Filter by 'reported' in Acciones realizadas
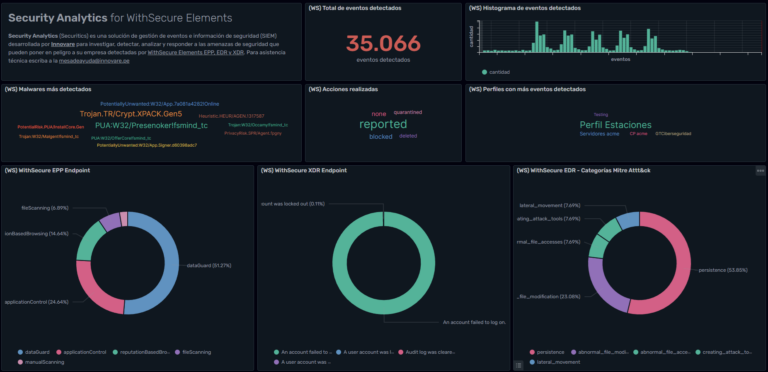 click(x=383, y=124)
